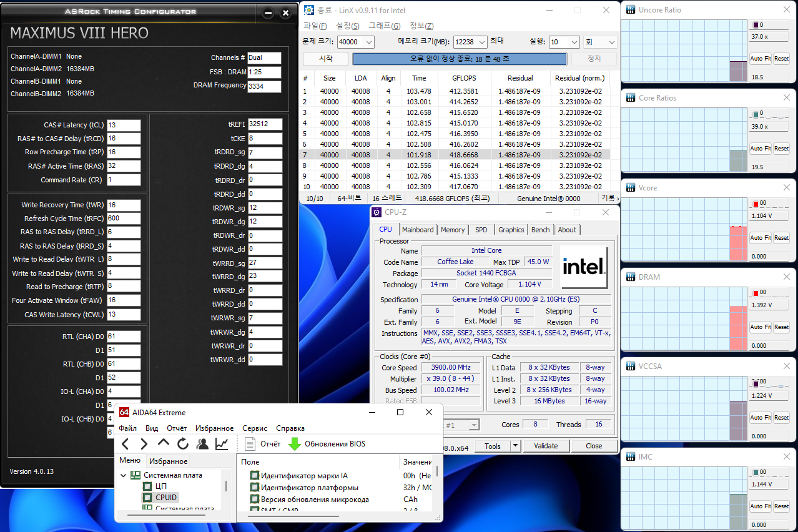Click the Validate button in CPU-Z
Viewport: 798px width, 532px height.
(546, 446)
